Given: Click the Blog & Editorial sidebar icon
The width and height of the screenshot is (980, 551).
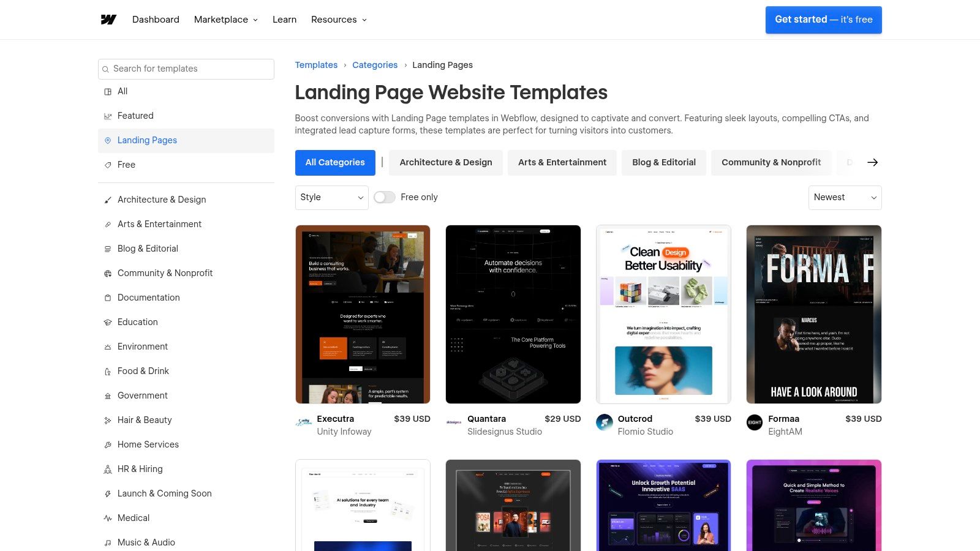Looking at the screenshot, I should pyautogui.click(x=108, y=249).
